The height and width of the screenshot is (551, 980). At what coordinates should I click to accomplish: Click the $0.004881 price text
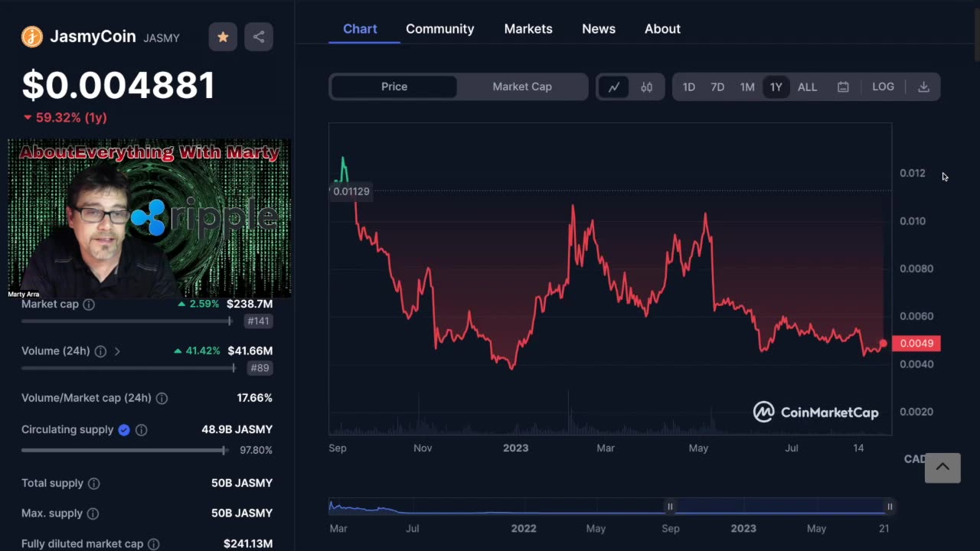[118, 85]
